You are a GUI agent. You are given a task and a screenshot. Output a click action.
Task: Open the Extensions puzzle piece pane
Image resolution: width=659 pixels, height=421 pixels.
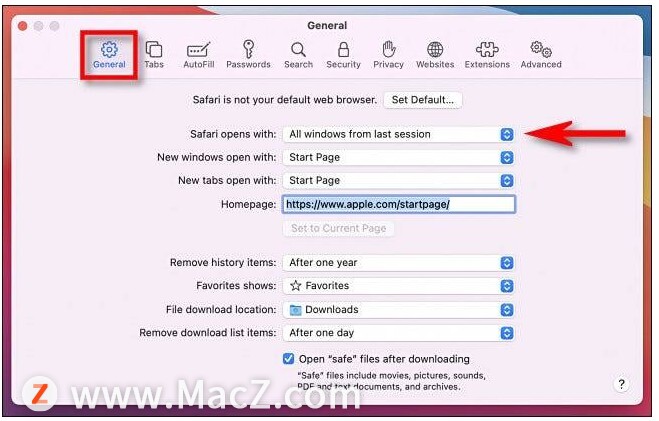(487, 55)
